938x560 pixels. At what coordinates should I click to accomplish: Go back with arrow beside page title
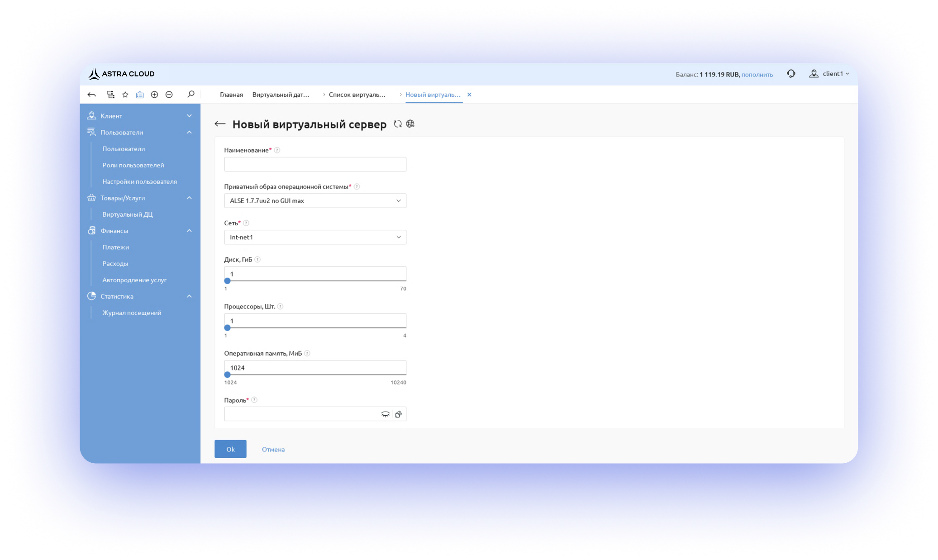[x=220, y=124]
